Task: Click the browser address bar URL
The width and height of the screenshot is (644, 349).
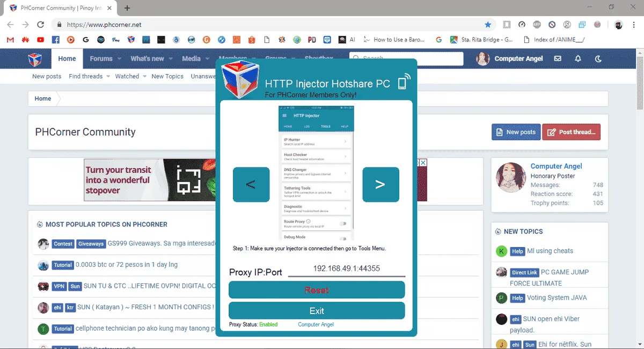Action: tap(104, 25)
